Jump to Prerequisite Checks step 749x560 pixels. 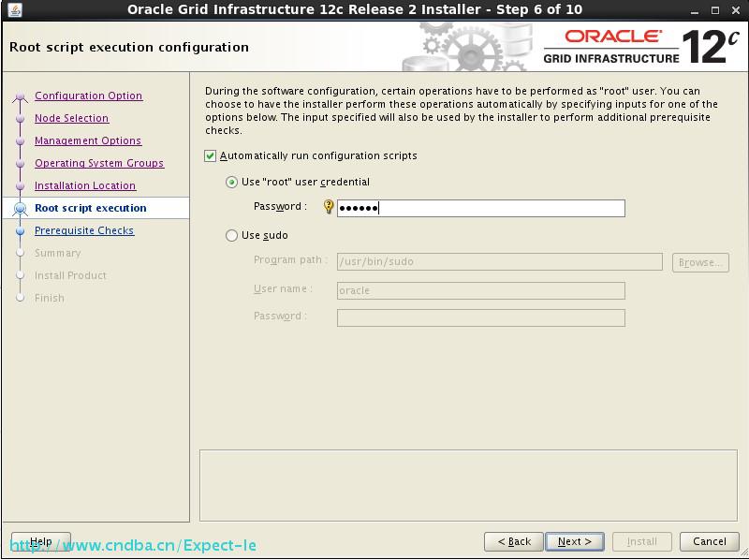point(84,230)
